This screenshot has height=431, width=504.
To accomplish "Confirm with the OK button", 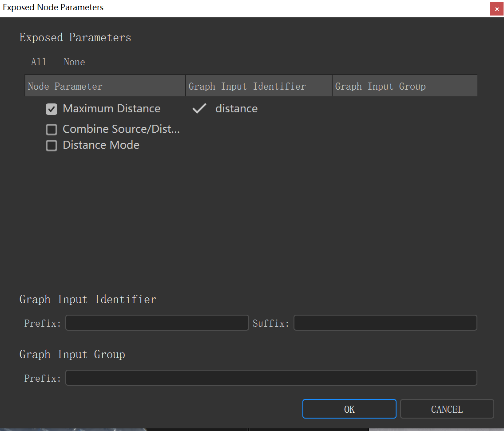I will [x=349, y=409].
